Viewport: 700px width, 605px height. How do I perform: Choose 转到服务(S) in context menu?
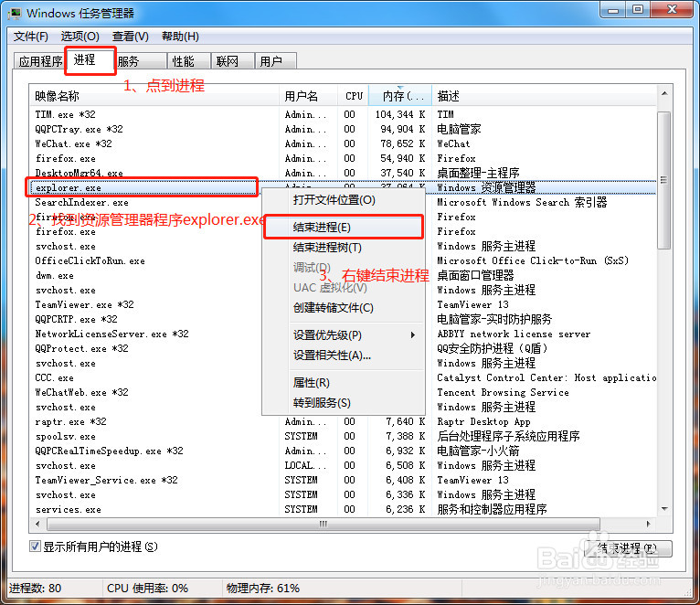pos(343,403)
